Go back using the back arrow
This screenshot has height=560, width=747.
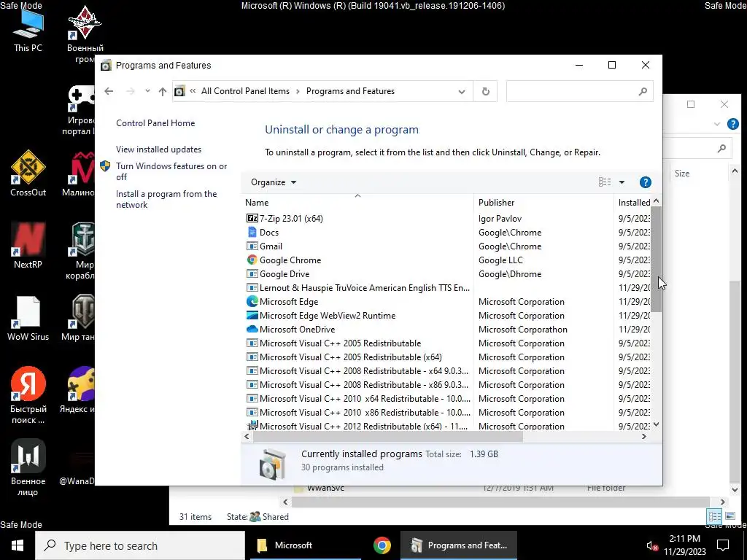click(109, 91)
